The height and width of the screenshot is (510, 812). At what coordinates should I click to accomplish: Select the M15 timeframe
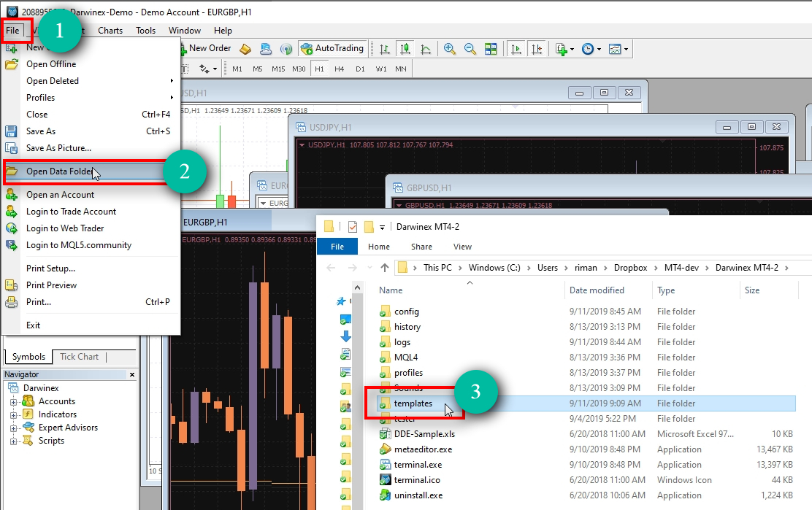pyautogui.click(x=278, y=69)
